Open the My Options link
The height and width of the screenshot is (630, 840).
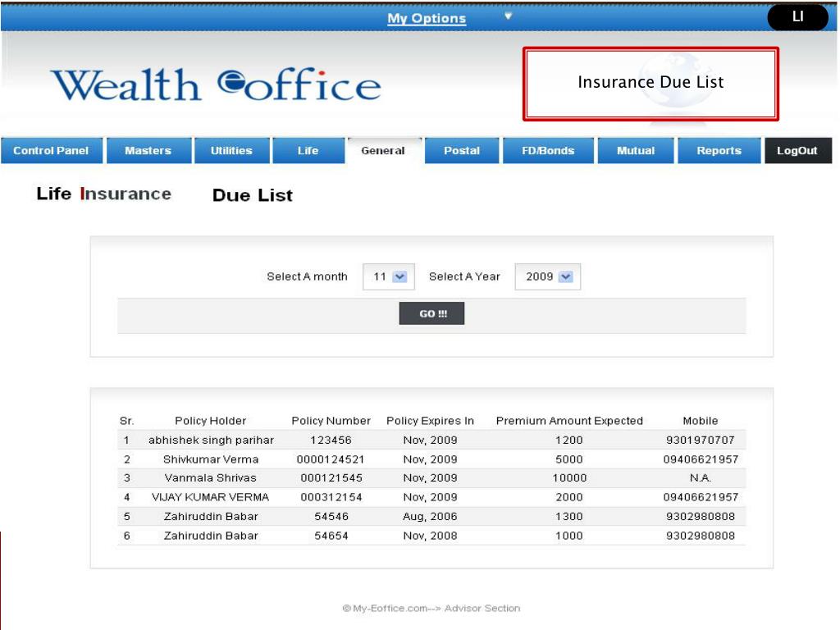coord(427,18)
